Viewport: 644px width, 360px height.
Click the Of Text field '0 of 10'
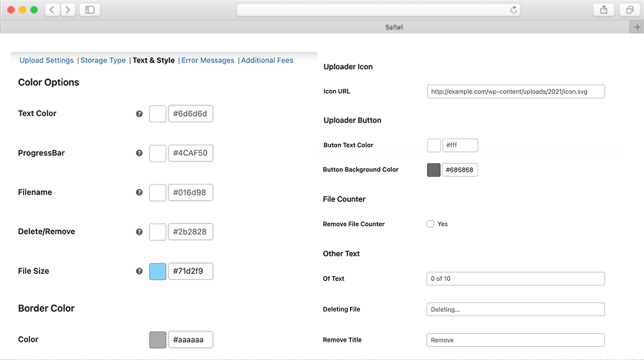516,278
